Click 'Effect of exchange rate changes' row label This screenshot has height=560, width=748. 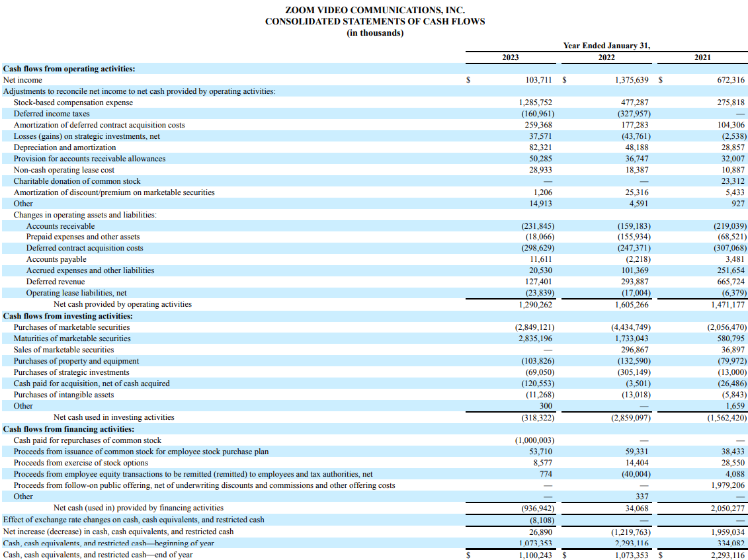coord(134,520)
